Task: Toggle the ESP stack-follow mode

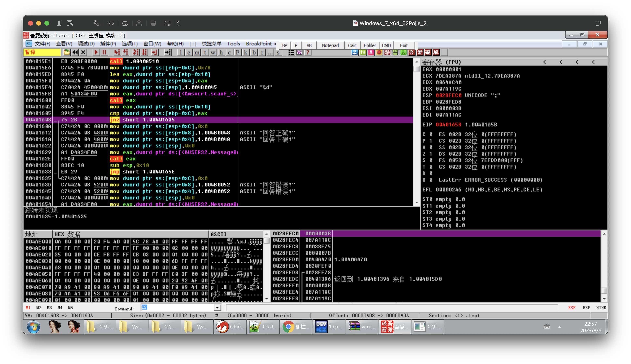Action: point(571,308)
